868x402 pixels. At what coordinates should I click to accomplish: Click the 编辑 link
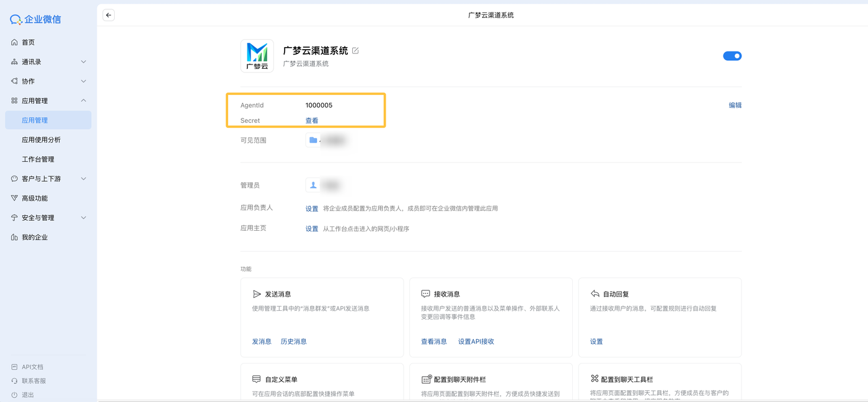click(735, 105)
